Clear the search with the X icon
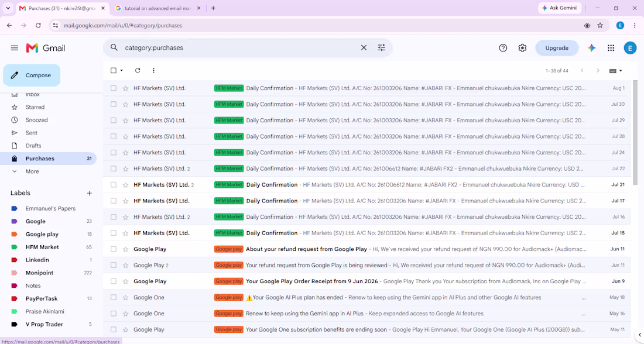This screenshot has height=344, width=644. pos(364,47)
